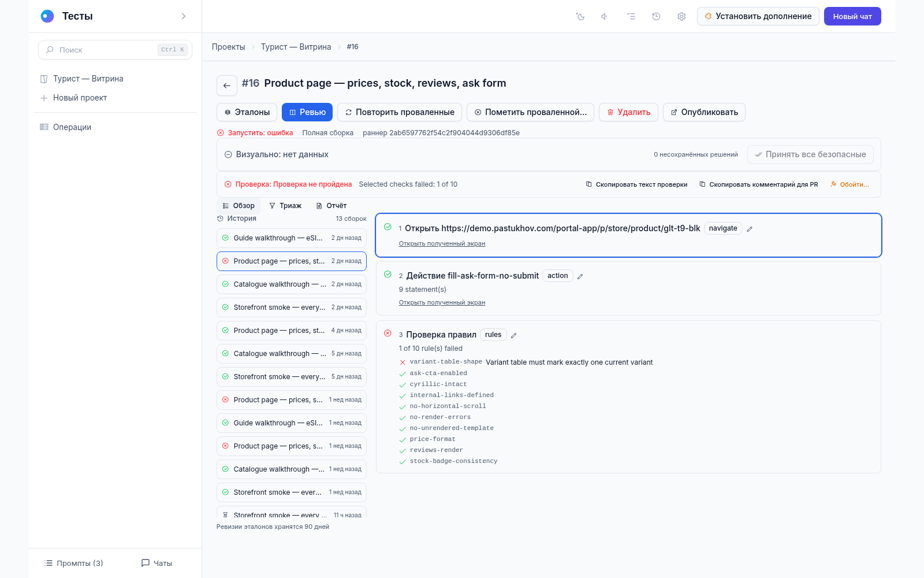924x578 pixels.
Task: Open result screen link for step 2
Action: (442, 302)
